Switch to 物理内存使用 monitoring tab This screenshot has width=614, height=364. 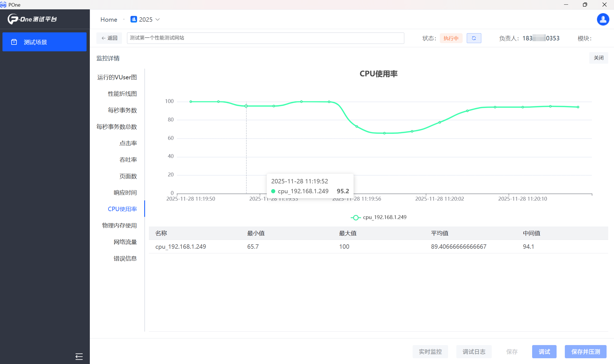click(120, 225)
